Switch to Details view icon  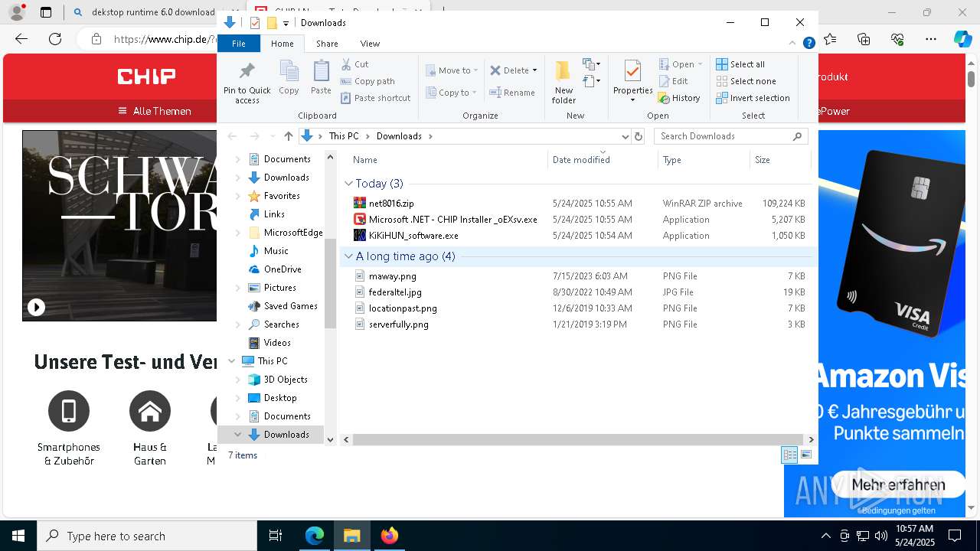pos(789,455)
